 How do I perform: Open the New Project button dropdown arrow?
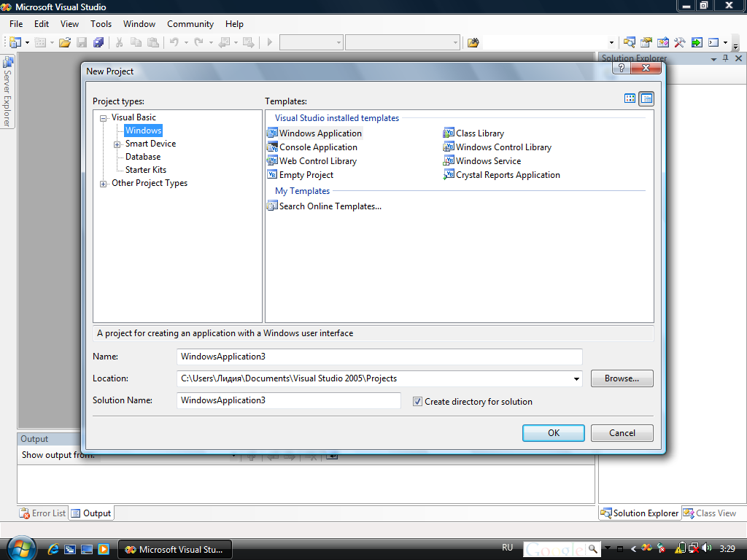[27, 42]
